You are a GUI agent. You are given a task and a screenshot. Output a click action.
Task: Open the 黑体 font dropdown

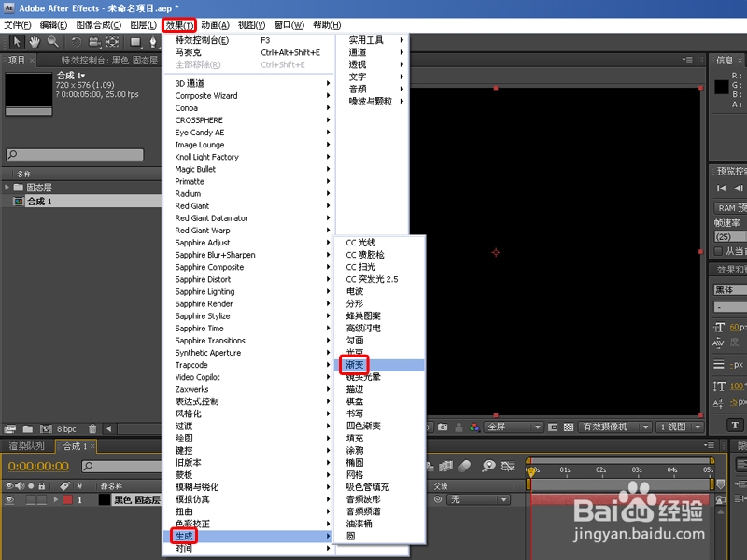click(x=730, y=289)
